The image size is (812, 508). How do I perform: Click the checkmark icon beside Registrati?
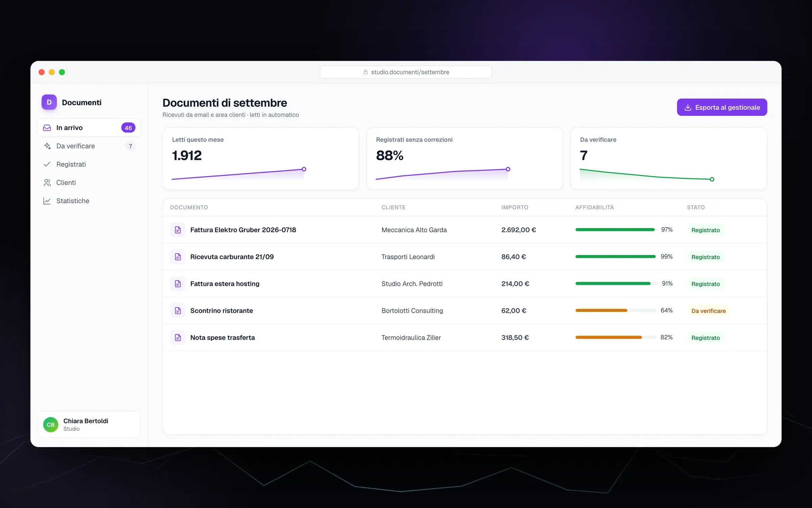(47, 164)
